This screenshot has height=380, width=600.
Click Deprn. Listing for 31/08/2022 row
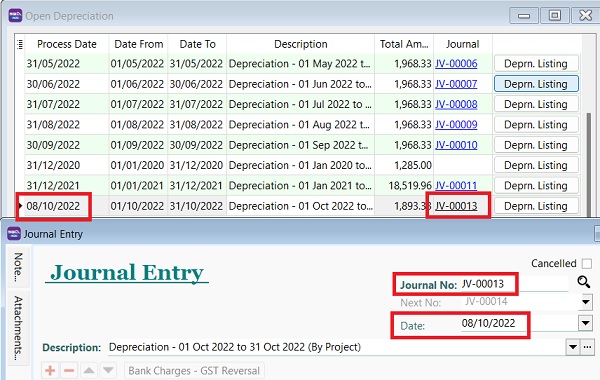click(536, 124)
